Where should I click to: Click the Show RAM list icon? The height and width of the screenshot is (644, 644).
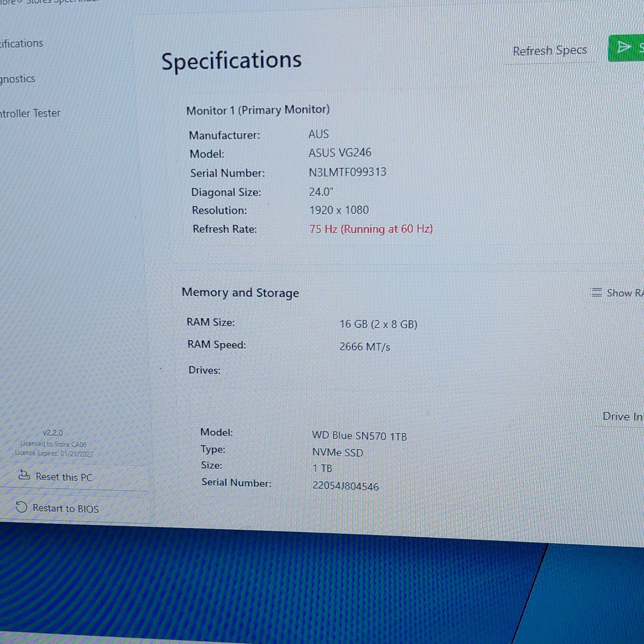pos(596,292)
